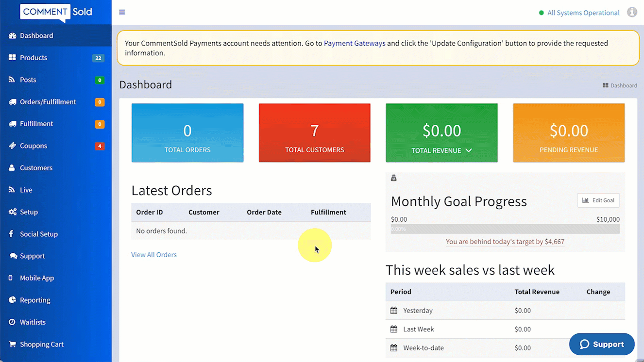Open the View All Orders link
Viewport: 644px width, 362px height.
pos(154,255)
